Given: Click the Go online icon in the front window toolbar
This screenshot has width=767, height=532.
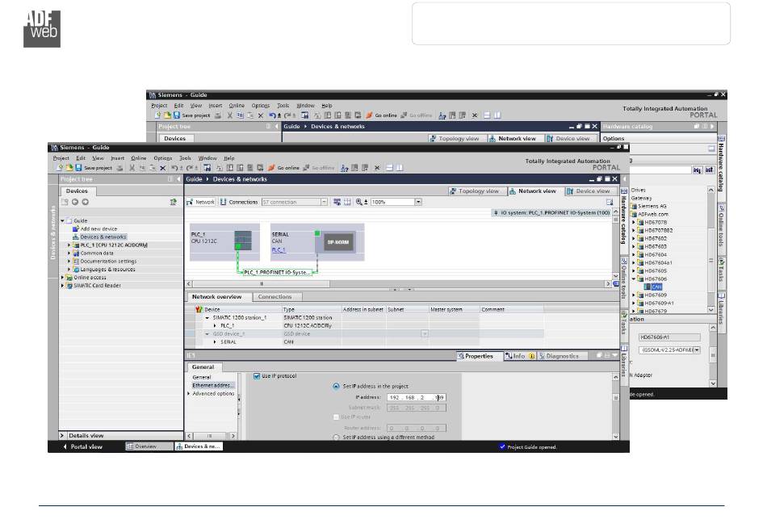Looking at the screenshot, I should coord(271,168).
